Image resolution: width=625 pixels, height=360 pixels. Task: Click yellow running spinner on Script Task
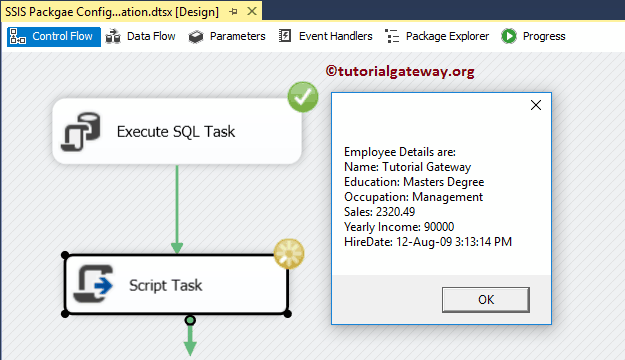289,254
